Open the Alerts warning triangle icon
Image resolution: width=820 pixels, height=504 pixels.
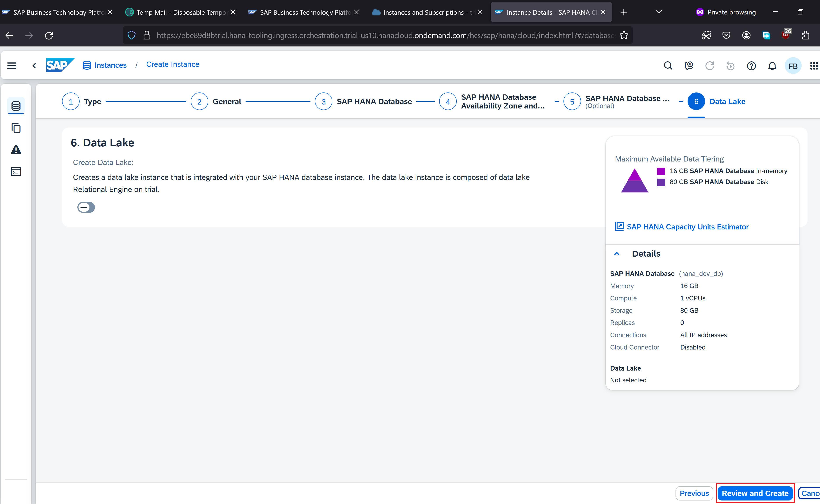(16, 150)
